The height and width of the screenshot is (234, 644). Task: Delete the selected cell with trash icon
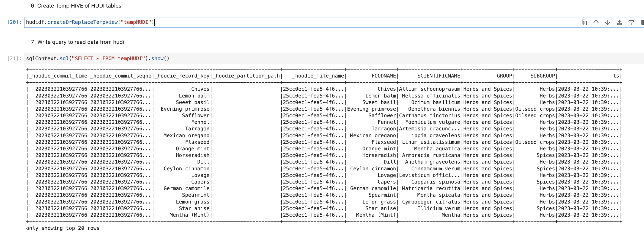[642, 22]
